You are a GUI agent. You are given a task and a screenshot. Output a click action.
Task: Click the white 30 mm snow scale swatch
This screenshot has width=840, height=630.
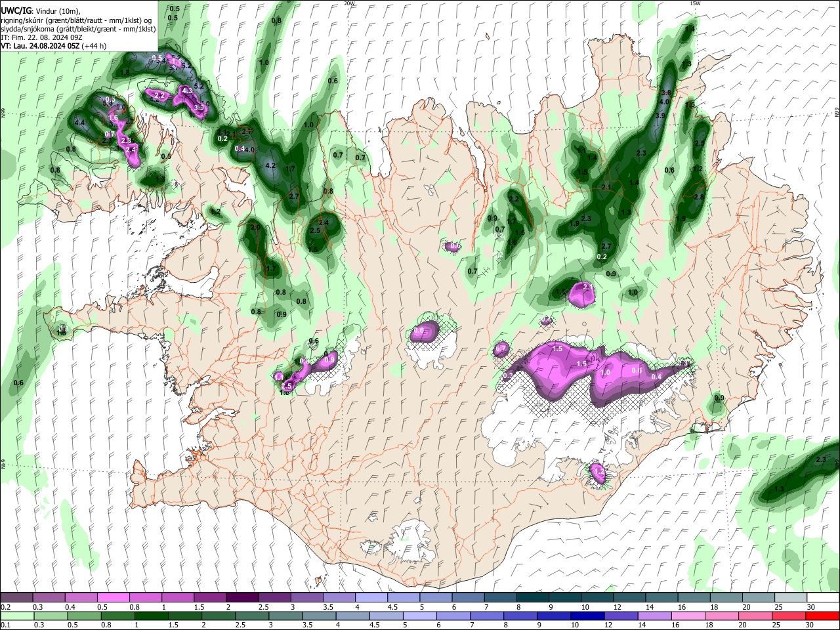[x=823, y=598]
